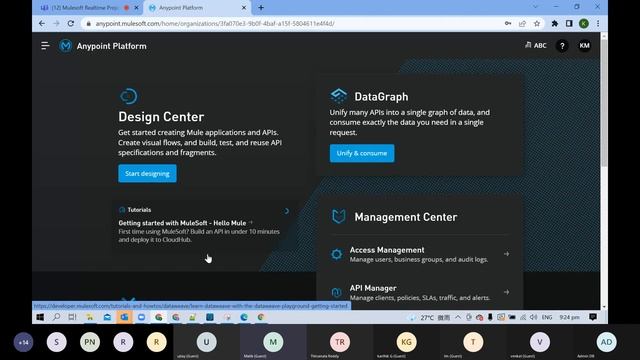Image resolution: width=640 pixels, height=360 pixels.
Task: Click the ENG language indicator
Action: tap(547, 317)
